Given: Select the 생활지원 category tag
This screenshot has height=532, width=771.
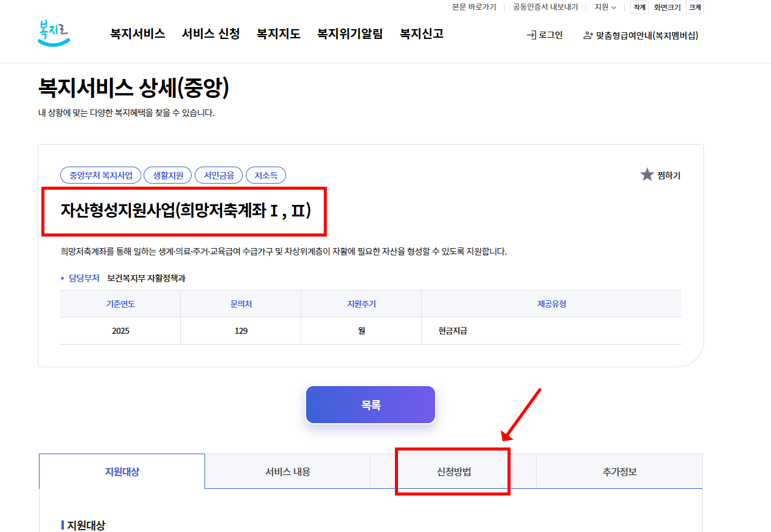Looking at the screenshot, I should [167, 174].
